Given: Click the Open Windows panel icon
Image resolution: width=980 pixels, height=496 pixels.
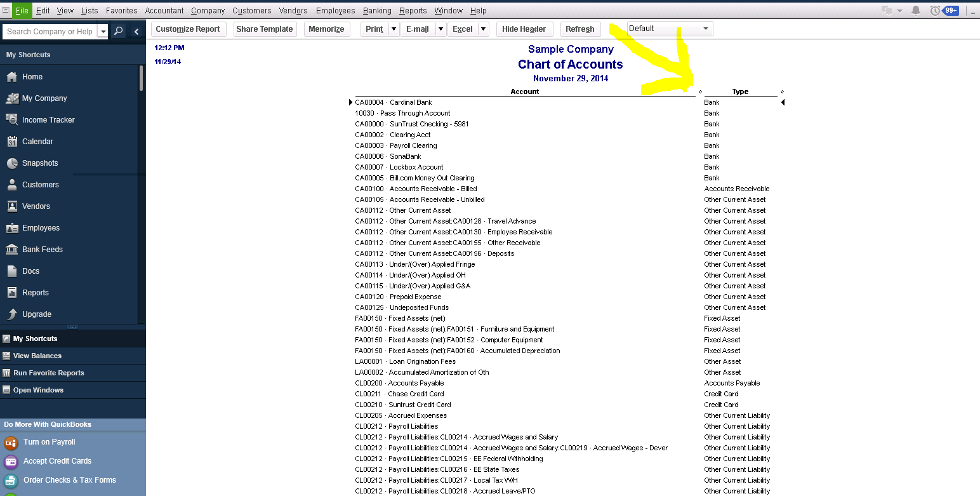Looking at the screenshot, I should point(6,390).
